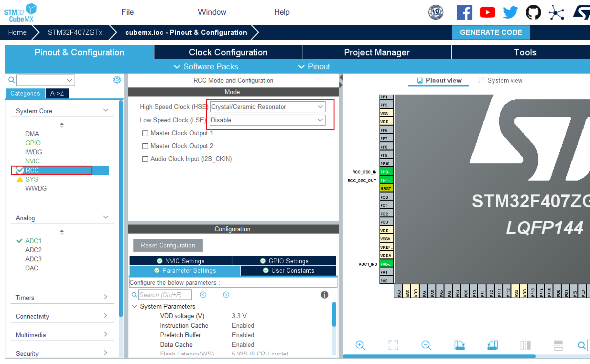Open the Pinout dropdown menu
This screenshot has height=364, width=590.
(x=314, y=67)
